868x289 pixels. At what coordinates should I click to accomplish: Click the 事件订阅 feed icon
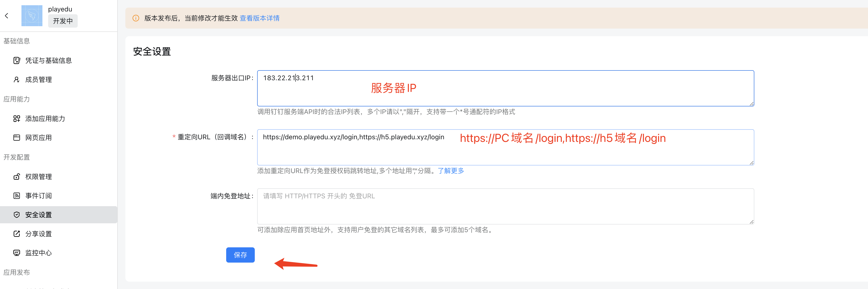[x=16, y=196]
